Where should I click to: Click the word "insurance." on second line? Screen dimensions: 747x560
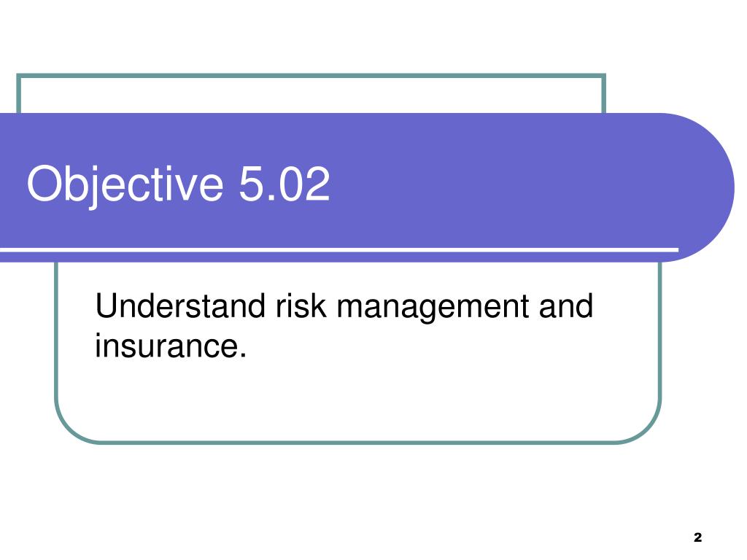pos(171,345)
